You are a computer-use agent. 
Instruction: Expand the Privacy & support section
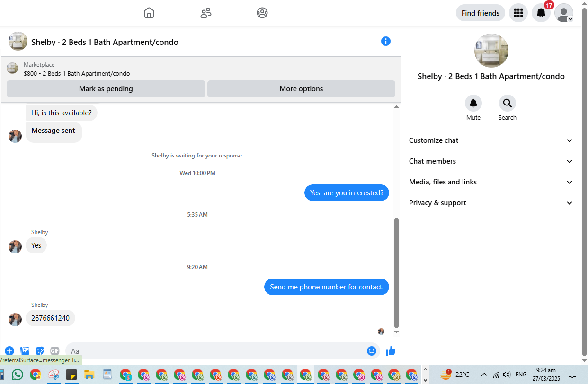tap(491, 203)
